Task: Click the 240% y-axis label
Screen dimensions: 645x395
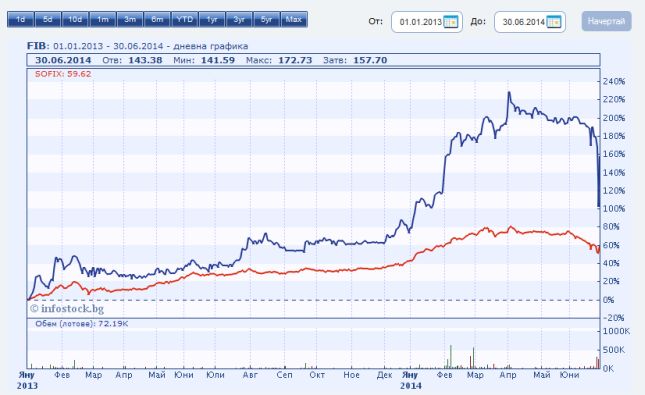Action: pyautogui.click(x=614, y=81)
